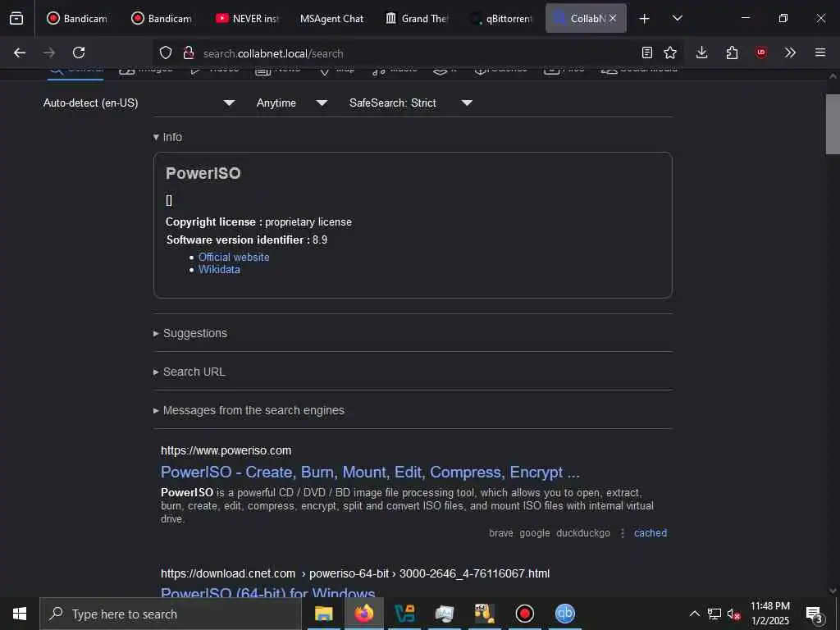The height and width of the screenshot is (630, 840).
Task: Open the three-dot menu beside the cached link
Action: [x=623, y=533]
